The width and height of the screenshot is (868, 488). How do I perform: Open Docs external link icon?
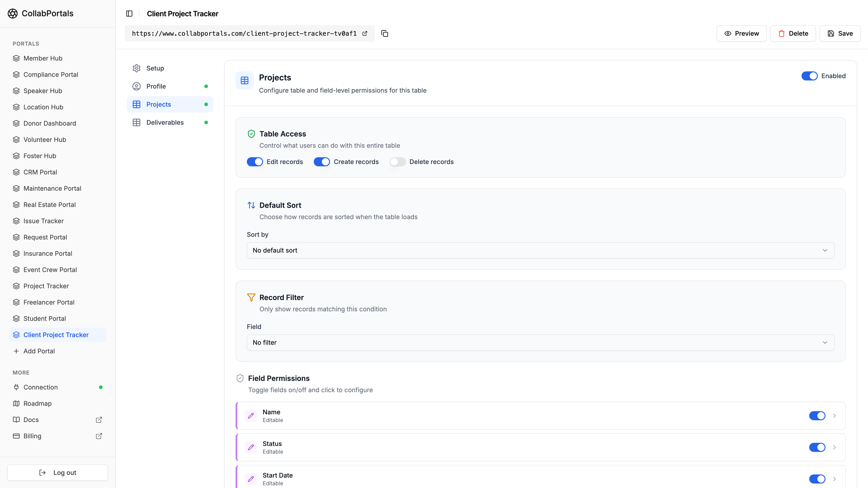(99, 420)
